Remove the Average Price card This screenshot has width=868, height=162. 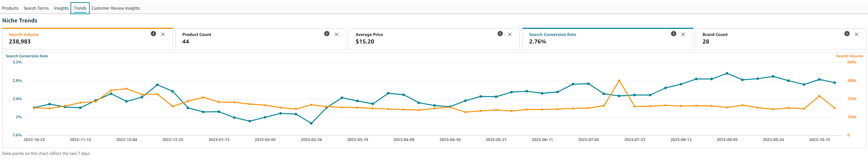(510, 34)
